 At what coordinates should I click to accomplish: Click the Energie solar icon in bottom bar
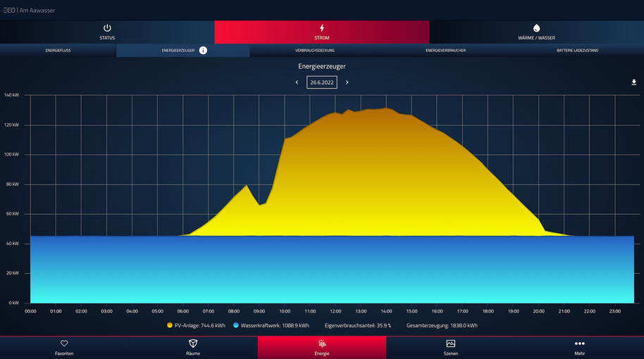click(x=322, y=344)
